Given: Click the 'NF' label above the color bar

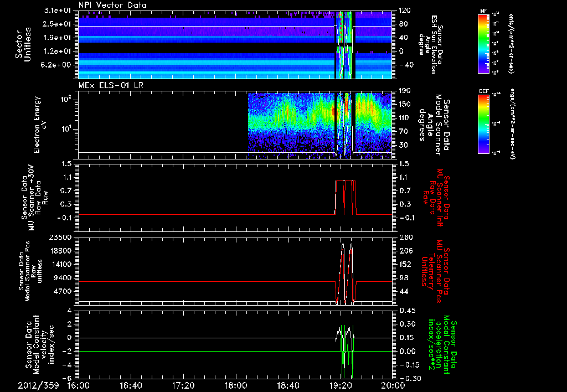Looking at the screenshot, I should (x=483, y=11).
